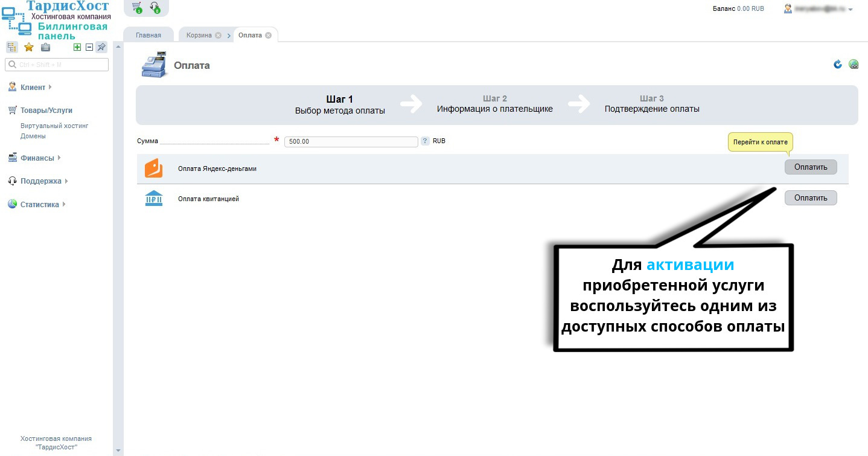Focus the sidebar menu search field
Viewport: 868px width, 456px height.
click(x=57, y=65)
